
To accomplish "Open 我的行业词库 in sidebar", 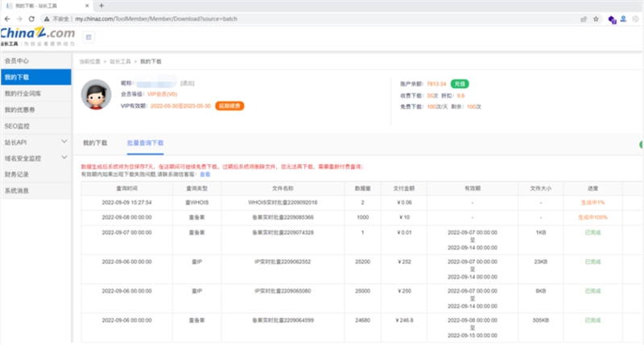I will pyautogui.click(x=35, y=93).
